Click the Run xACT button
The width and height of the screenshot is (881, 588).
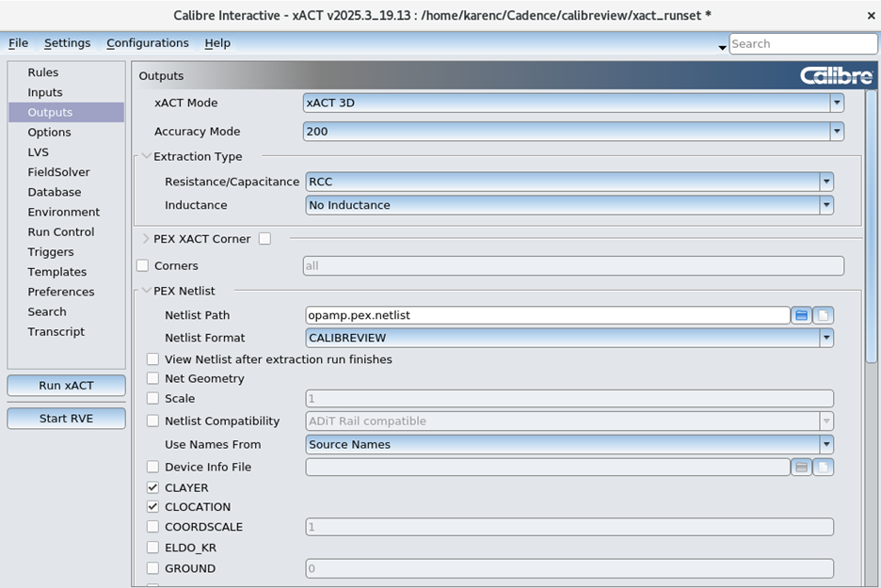click(66, 386)
